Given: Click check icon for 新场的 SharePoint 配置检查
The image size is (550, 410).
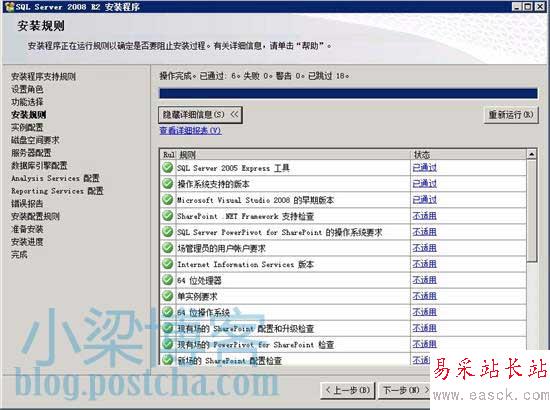Looking at the screenshot, I should click(x=168, y=359).
